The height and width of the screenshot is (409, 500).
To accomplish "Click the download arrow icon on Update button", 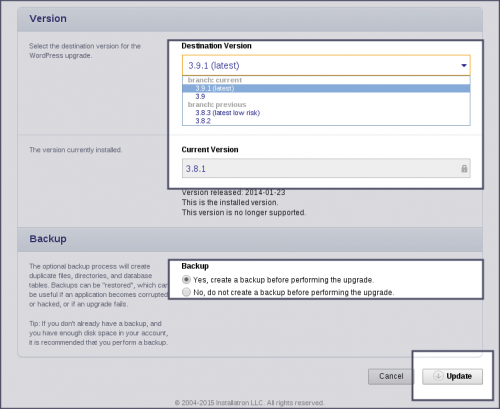I will pyautogui.click(x=438, y=376).
